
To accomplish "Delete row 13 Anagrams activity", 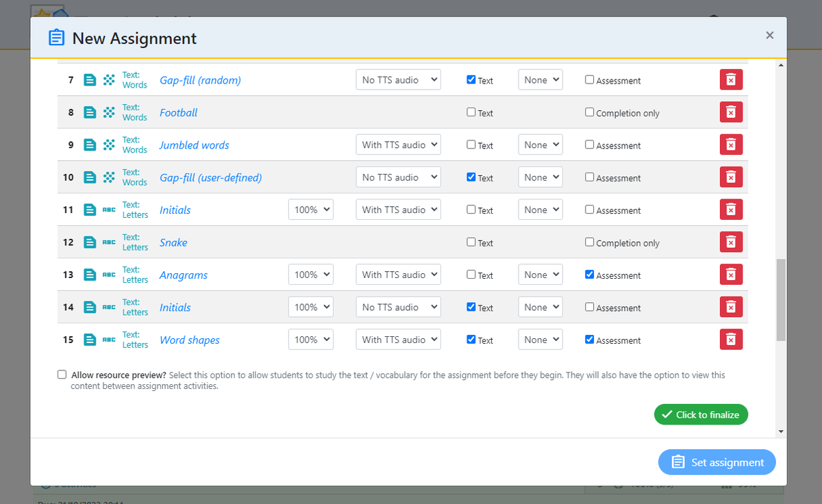I will coord(731,275).
